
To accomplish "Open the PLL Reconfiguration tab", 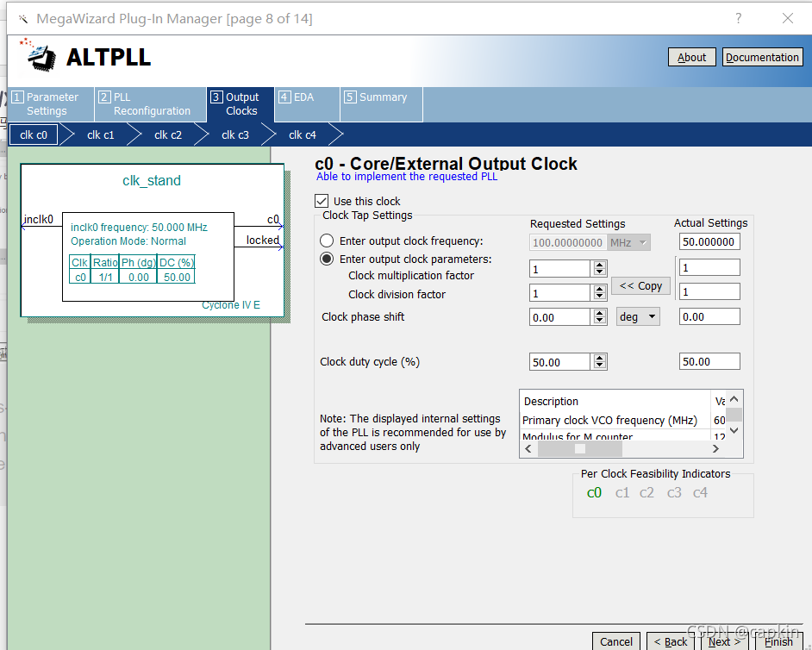I will click(x=150, y=104).
